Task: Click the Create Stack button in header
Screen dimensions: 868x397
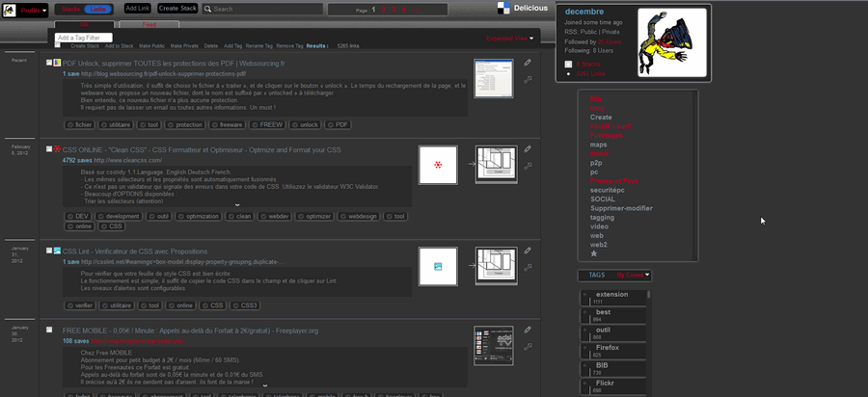Action: click(x=177, y=9)
